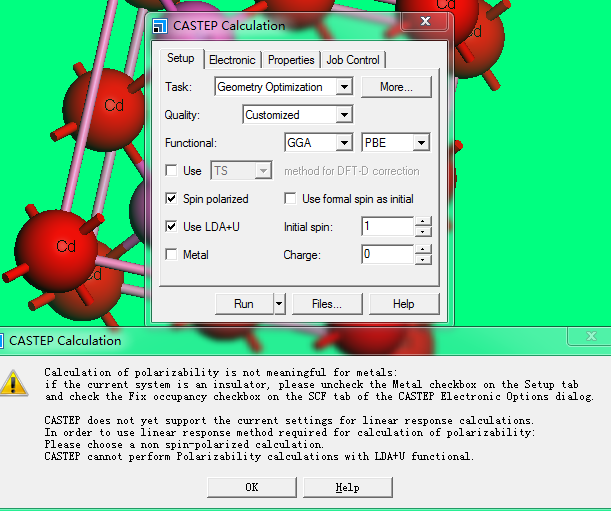Click the Charge value field
The height and width of the screenshot is (511, 611).
pyautogui.click(x=387, y=255)
